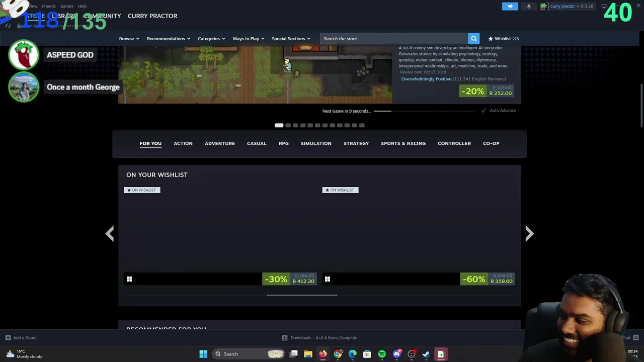Switch to the SPORTS & RACING tab
This screenshot has height=362, width=644.
(403, 143)
